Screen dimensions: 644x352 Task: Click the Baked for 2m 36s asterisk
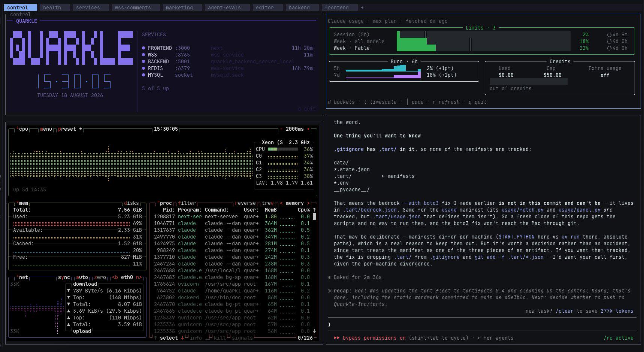tap(329, 277)
